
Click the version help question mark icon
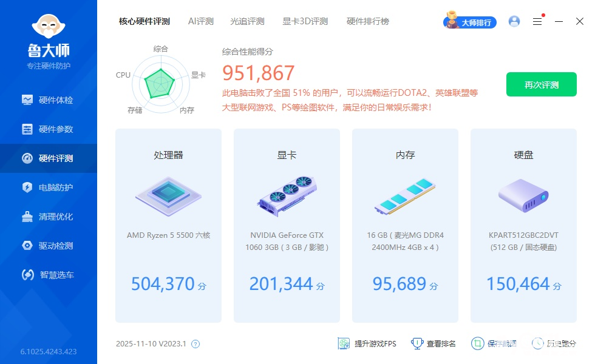195,344
